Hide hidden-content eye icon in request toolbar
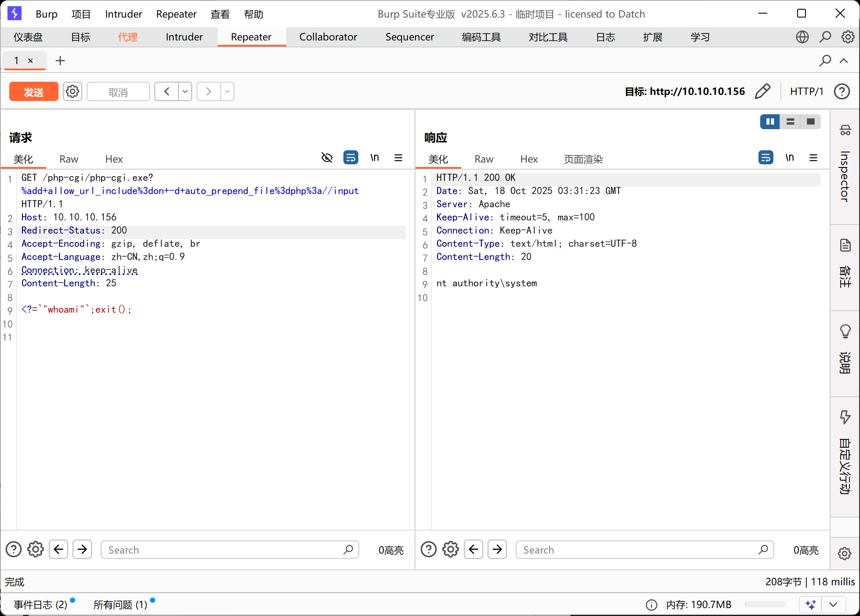This screenshot has height=616, width=860. click(x=327, y=158)
